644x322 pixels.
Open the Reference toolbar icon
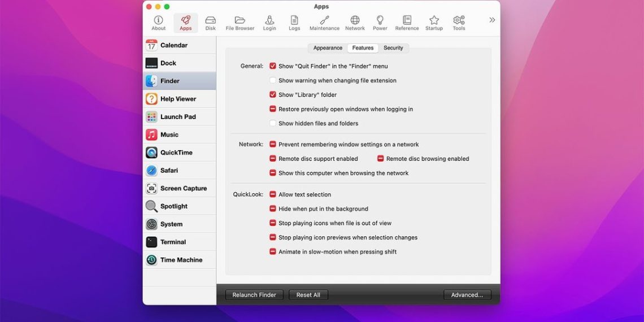tap(407, 23)
